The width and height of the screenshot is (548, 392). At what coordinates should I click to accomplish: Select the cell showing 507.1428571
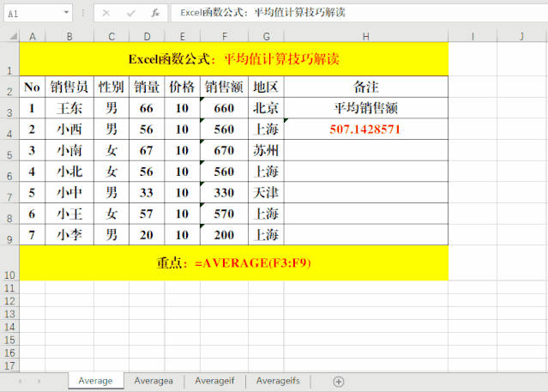pos(365,130)
